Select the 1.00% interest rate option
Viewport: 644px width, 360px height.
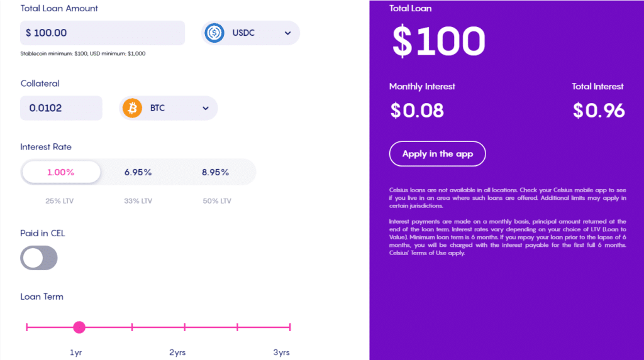click(61, 172)
